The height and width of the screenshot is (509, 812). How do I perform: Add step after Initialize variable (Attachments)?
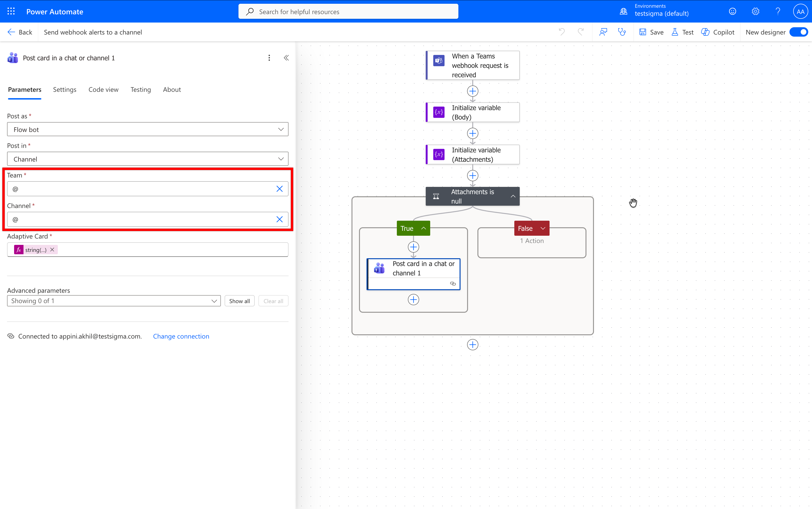(x=473, y=176)
